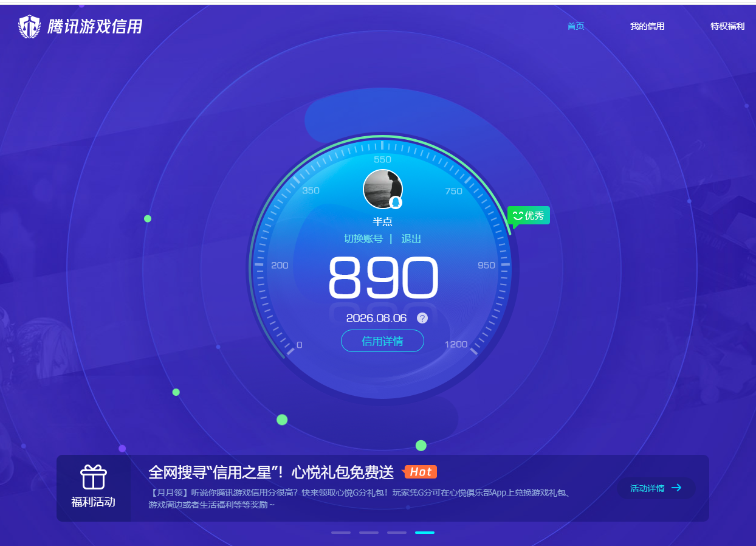
Task: Click the question mark help icon
Action: pyautogui.click(x=422, y=318)
